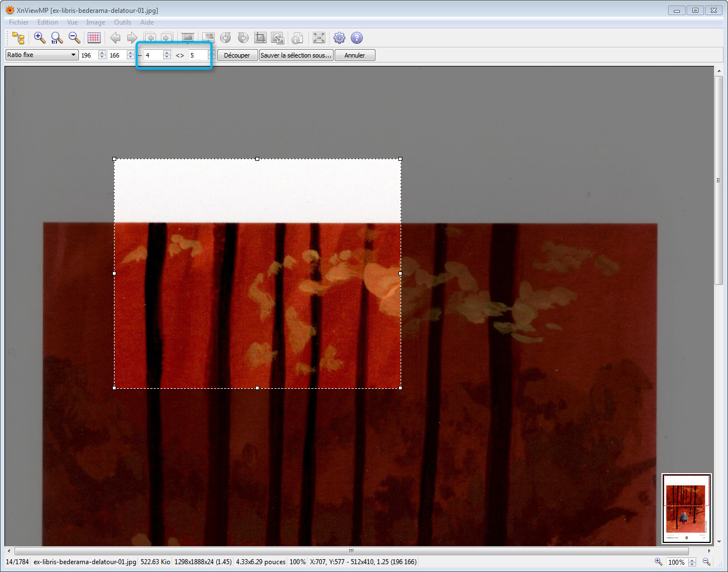Click the stepper next to width 196
This screenshot has height=572, width=728.
102,55
